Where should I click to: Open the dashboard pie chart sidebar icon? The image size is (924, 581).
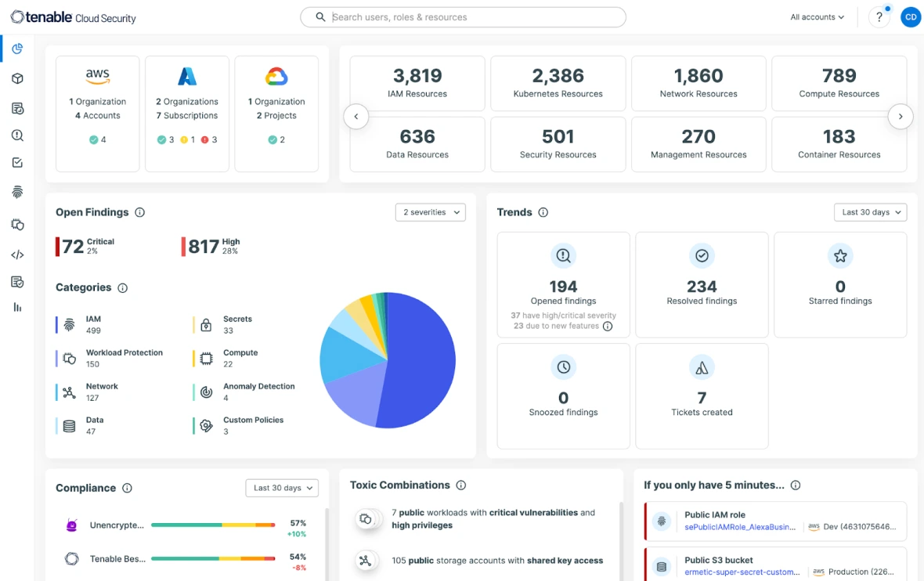coord(17,49)
